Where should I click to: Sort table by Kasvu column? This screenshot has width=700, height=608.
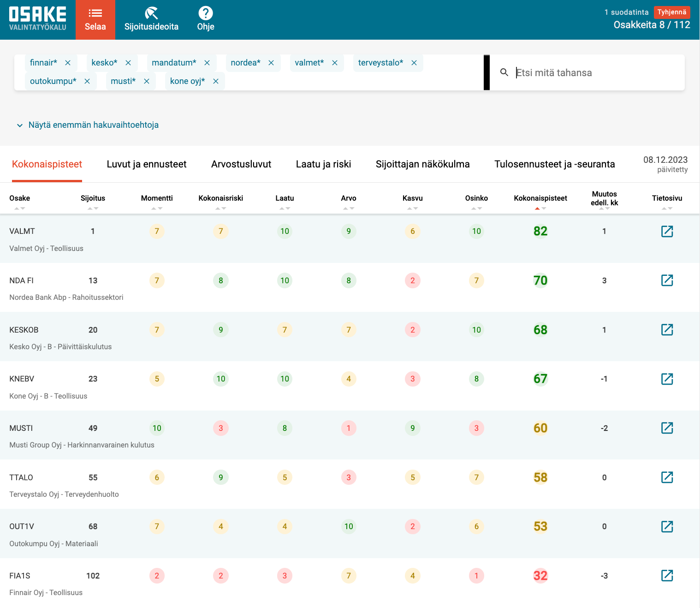[x=413, y=198]
